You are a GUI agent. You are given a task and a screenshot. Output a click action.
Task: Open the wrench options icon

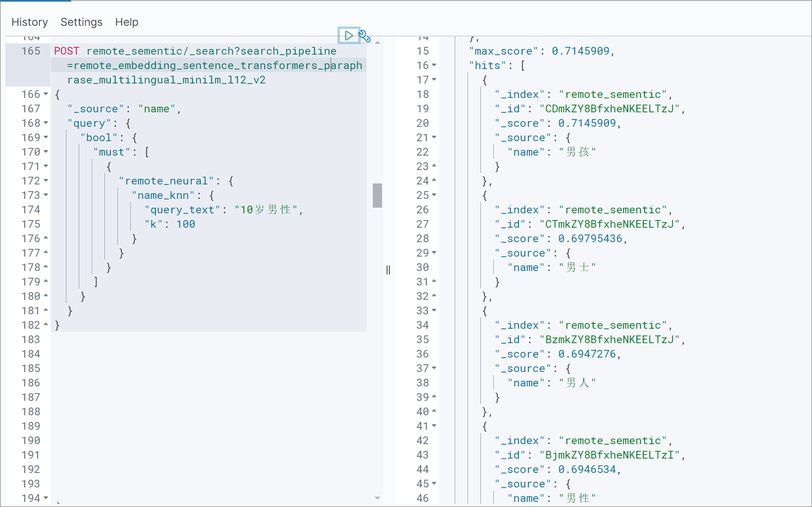click(x=365, y=36)
